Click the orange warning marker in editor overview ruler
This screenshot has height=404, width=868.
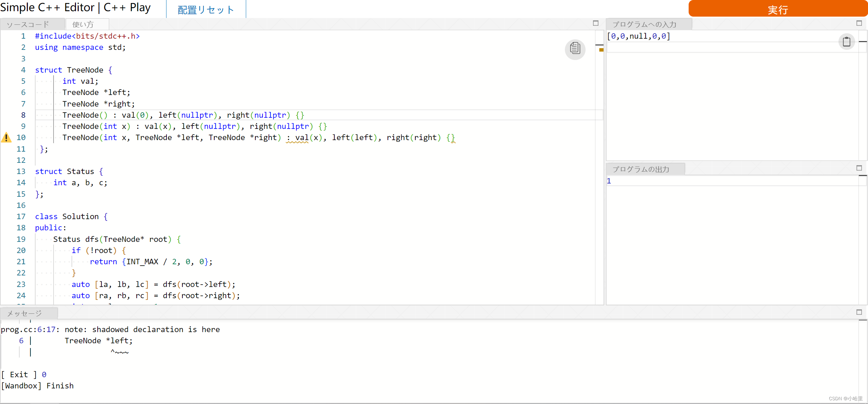click(x=601, y=50)
